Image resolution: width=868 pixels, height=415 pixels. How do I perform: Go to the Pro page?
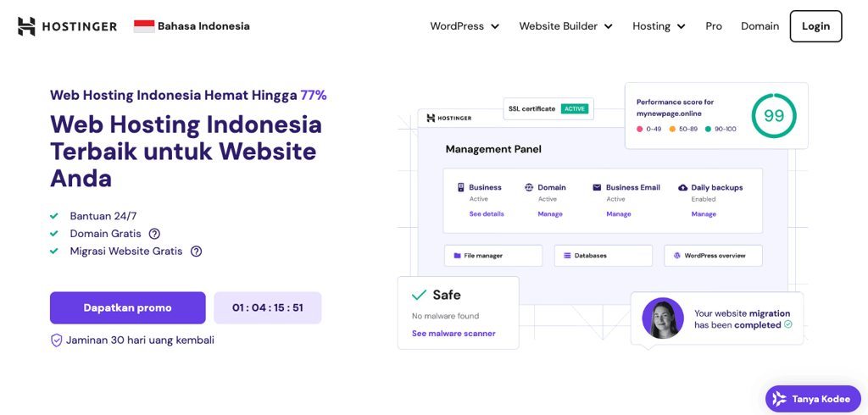tap(714, 26)
